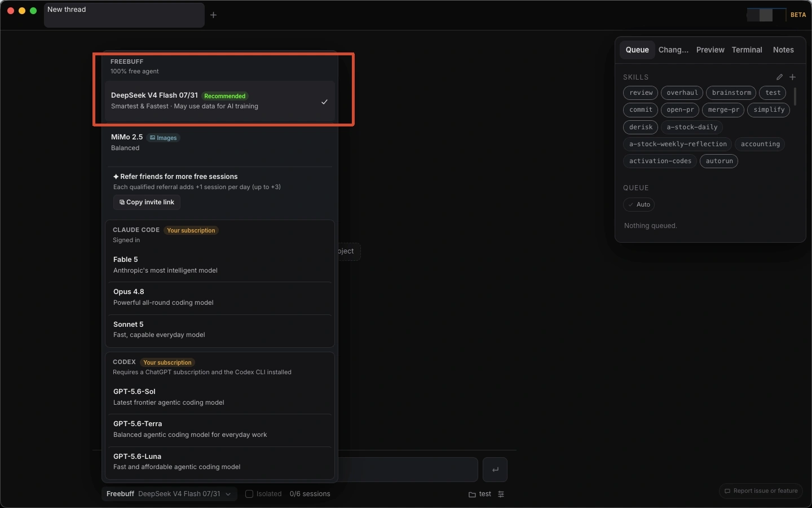Click the brainstorm skill chip
The width and height of the screenshot is (812, 508).
[x=731, y=93]
